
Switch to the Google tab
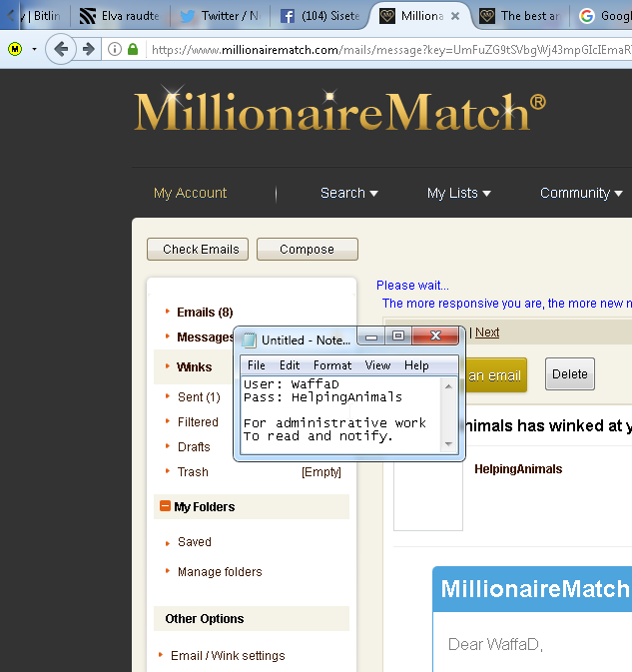coord(604,16)
